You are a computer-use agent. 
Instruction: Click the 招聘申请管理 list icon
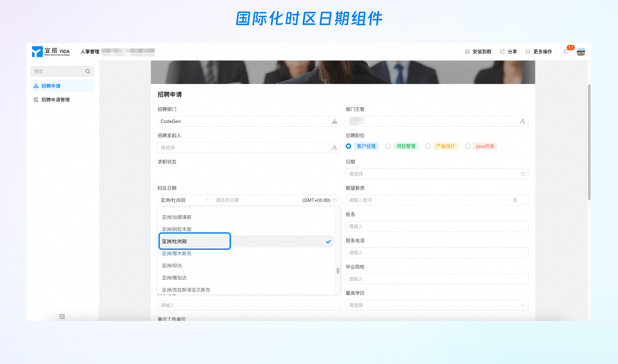point(36,100)
